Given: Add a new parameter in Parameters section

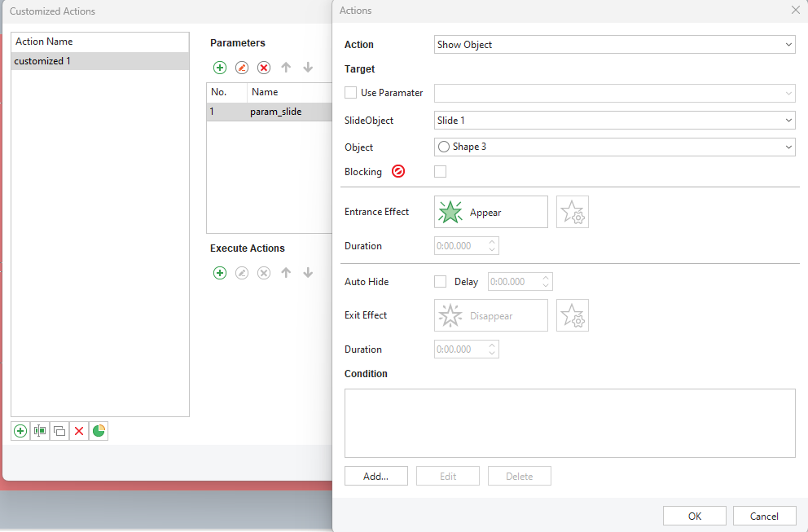Looking at the screenshot, I should click(x=220, y=68).
